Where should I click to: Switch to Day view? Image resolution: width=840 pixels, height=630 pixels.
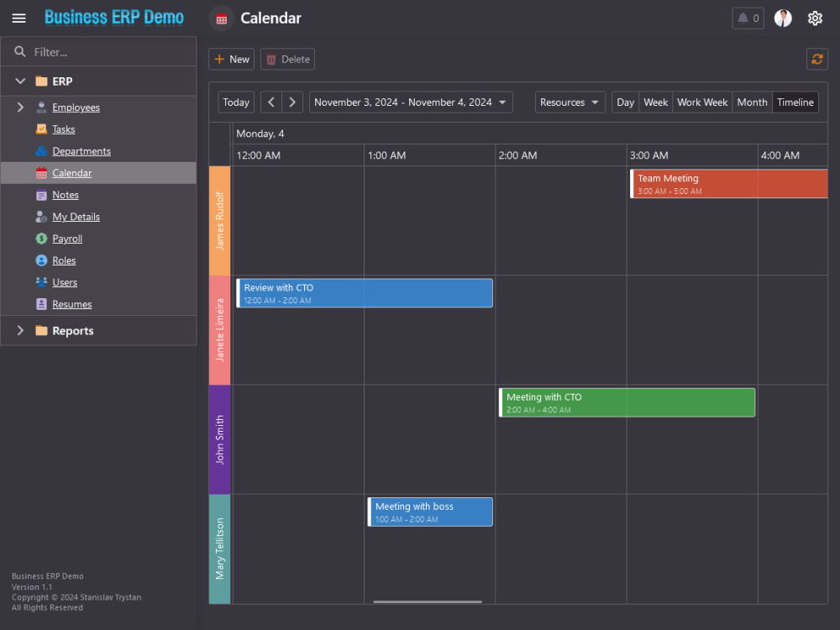[625, 102]
